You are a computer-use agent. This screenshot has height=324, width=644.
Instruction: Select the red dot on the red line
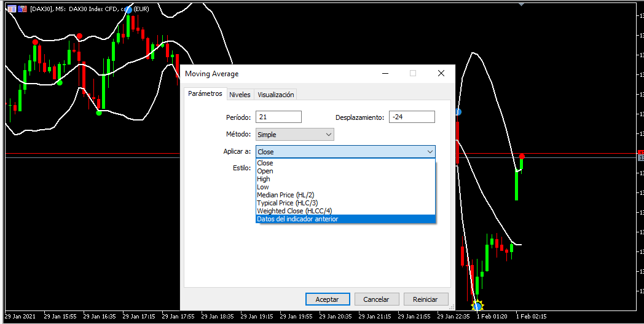coord(522,156)
